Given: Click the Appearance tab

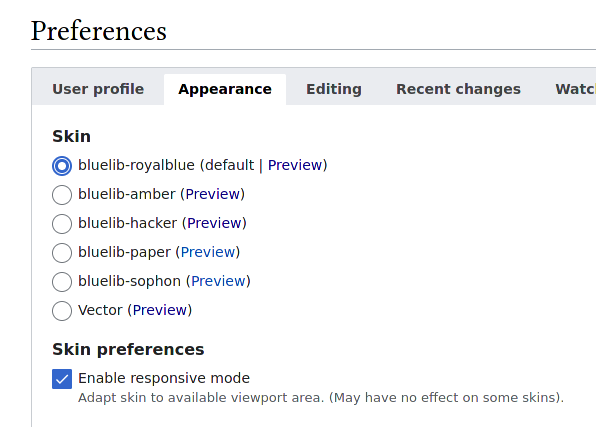Looking at the screenshot, I should point(225,89).
